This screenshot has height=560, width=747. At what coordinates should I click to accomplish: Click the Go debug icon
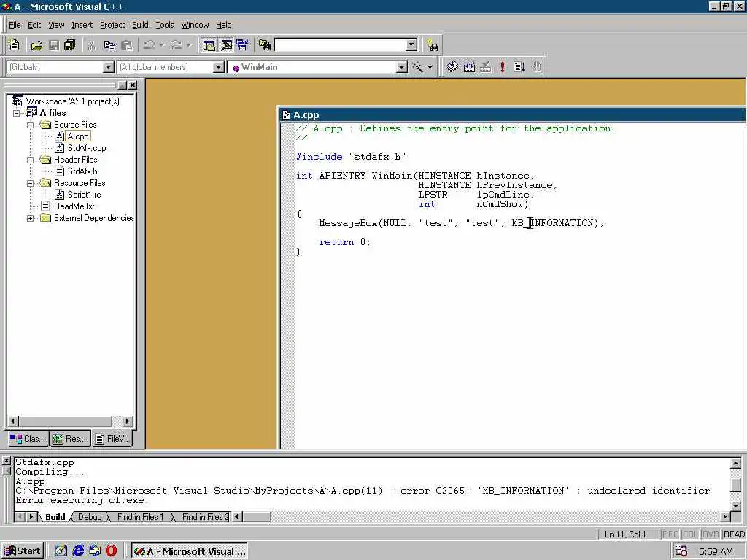click(519, 67)
